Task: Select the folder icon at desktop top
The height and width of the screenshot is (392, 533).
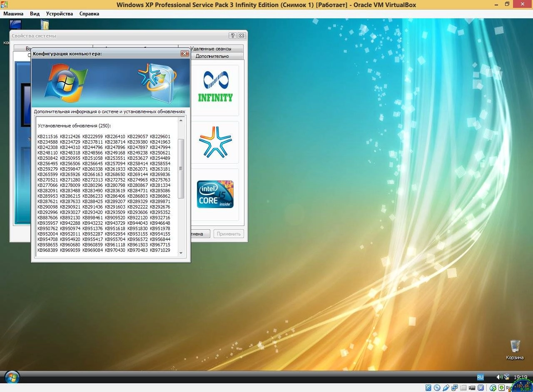Action: point(45,25)
